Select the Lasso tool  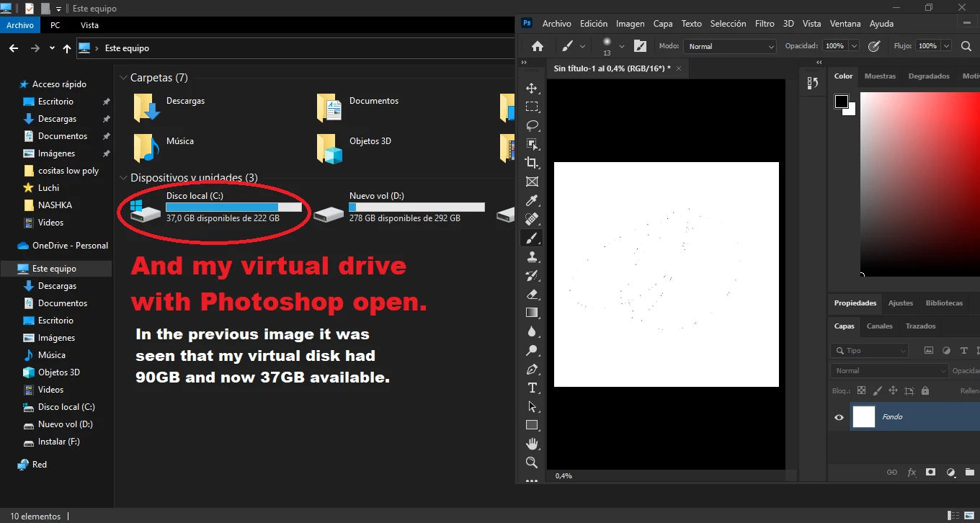532,125
